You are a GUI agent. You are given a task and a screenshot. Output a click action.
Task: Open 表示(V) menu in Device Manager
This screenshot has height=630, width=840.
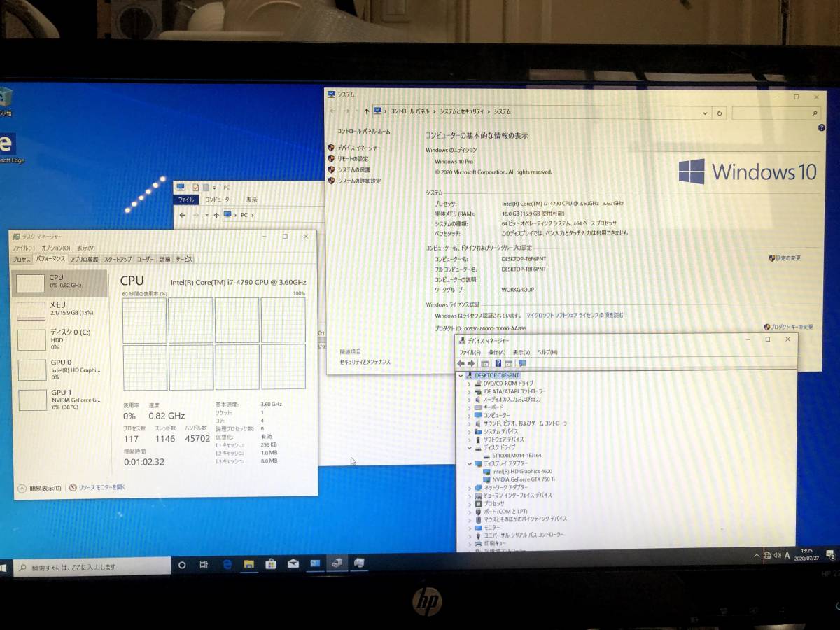(521, 352)
